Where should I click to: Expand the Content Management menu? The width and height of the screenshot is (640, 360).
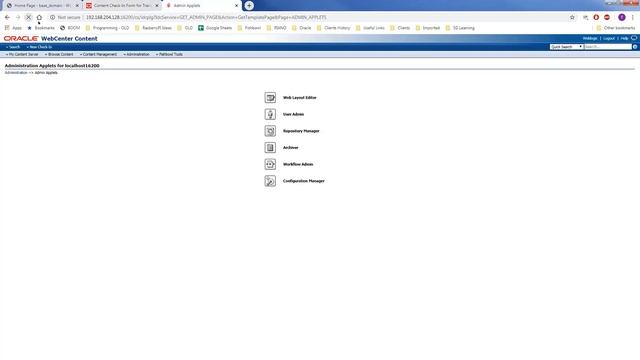[98, 54]
